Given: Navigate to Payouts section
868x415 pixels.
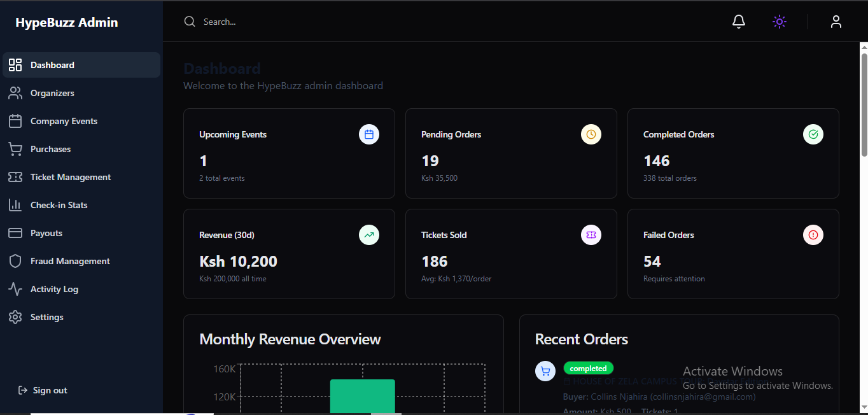Looking at the screenshot, I should click(46, 233).
